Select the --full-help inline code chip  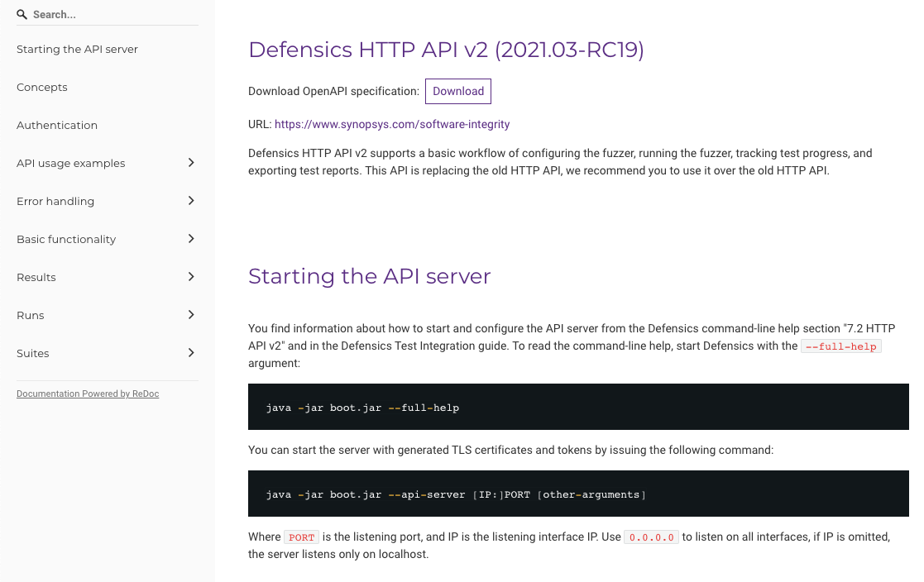click(x=840, y=346)
